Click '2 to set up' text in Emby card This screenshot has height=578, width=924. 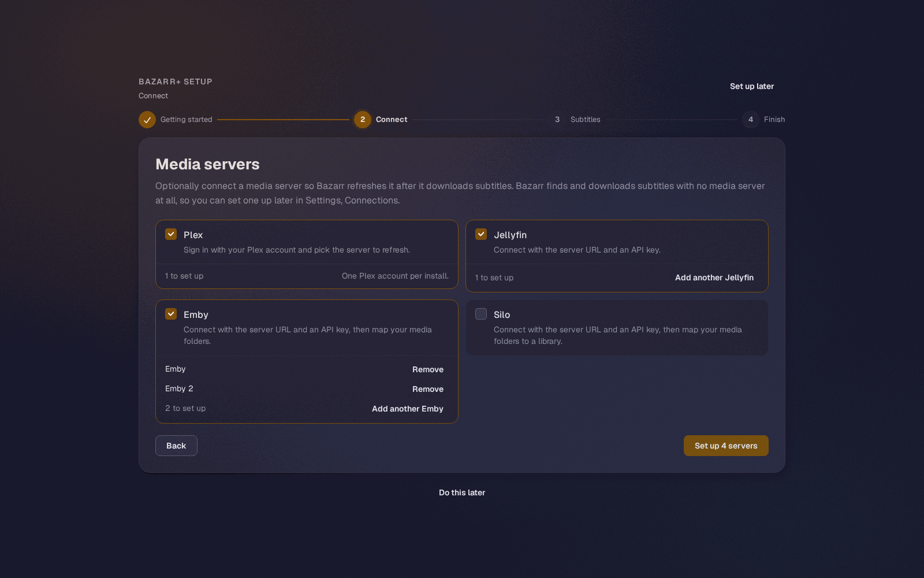coord(185,408)
